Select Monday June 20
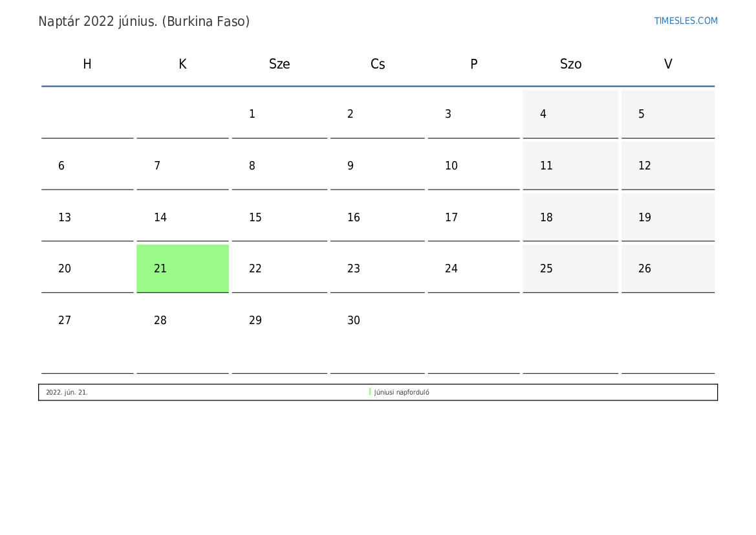This screenshot has width=756, height=535. tap(65, 268)
